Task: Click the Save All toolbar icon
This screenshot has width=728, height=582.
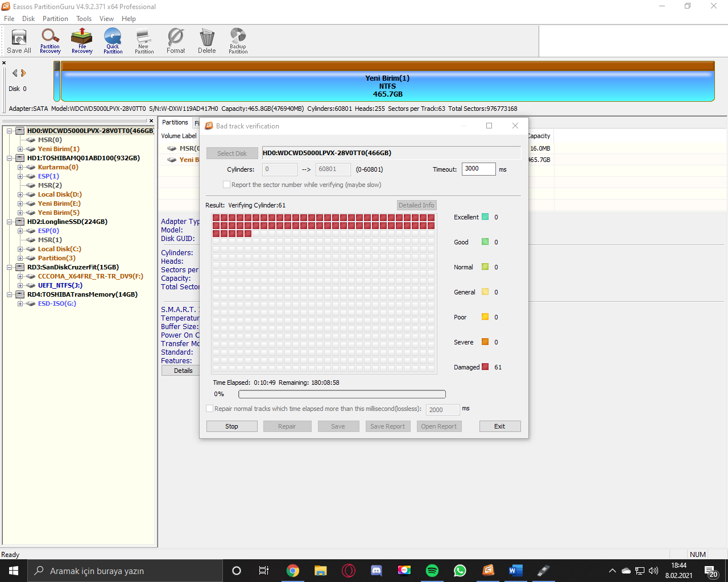Action: click(19, 41)
